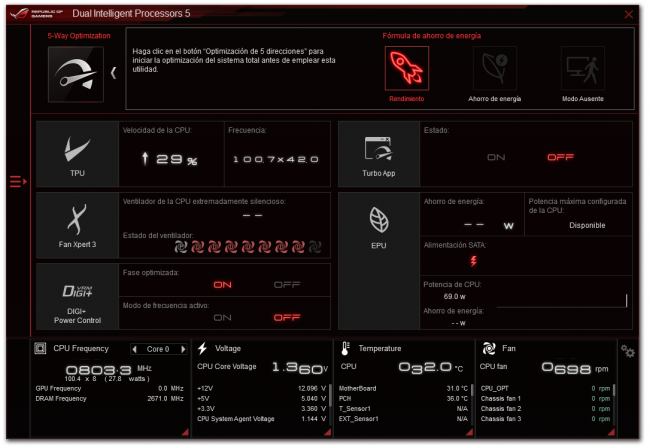
Task: Select the Rendimiento rocket power profile
Action: click(407, 68)
